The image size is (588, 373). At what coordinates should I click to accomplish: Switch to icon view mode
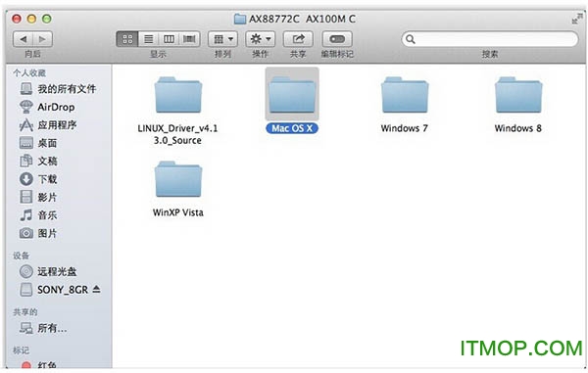127,39
